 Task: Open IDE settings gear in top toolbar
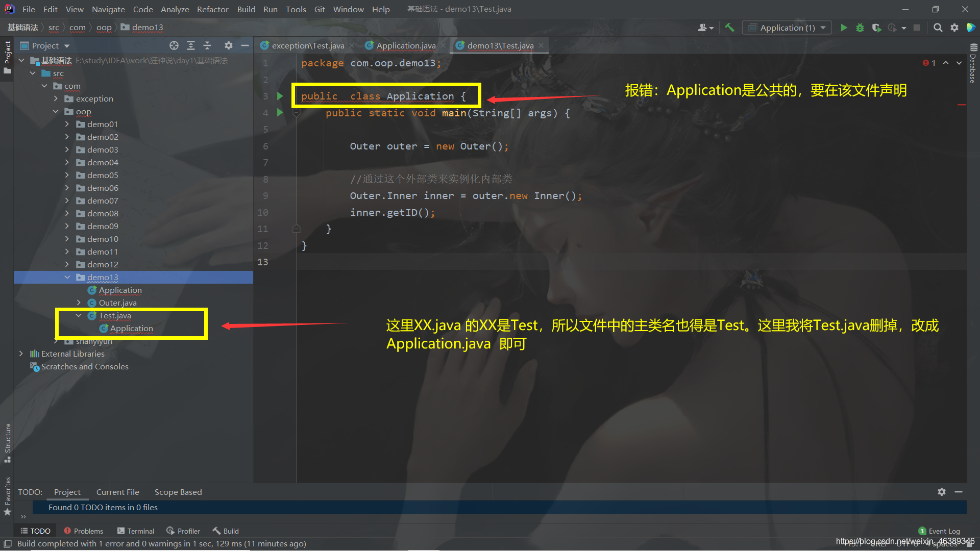[x=954, y=28]
